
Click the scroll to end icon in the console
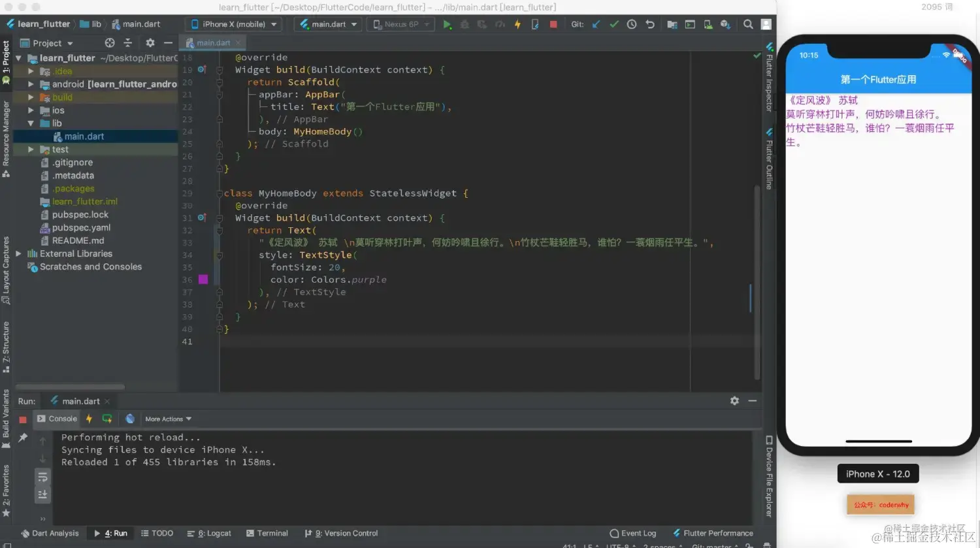pos(42,494)
